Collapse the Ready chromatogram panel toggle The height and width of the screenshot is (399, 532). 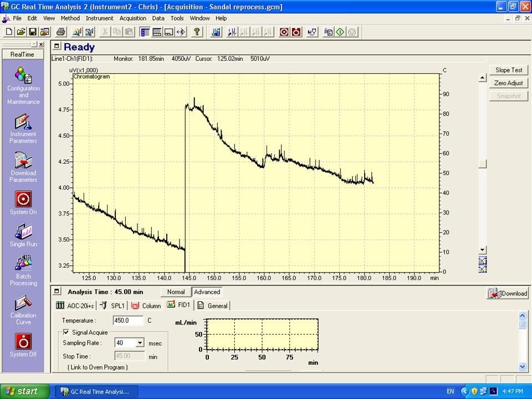click(57, 47)
